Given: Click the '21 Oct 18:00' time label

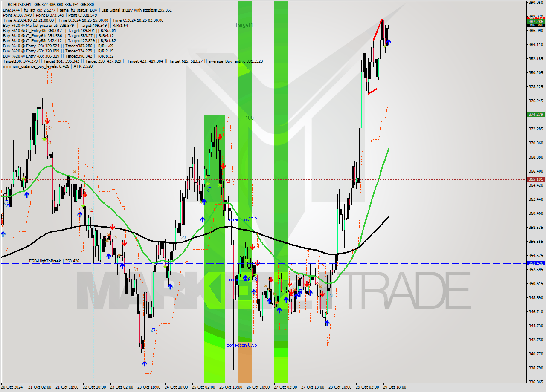Looking at the screenshot, I should coord(67,387).
